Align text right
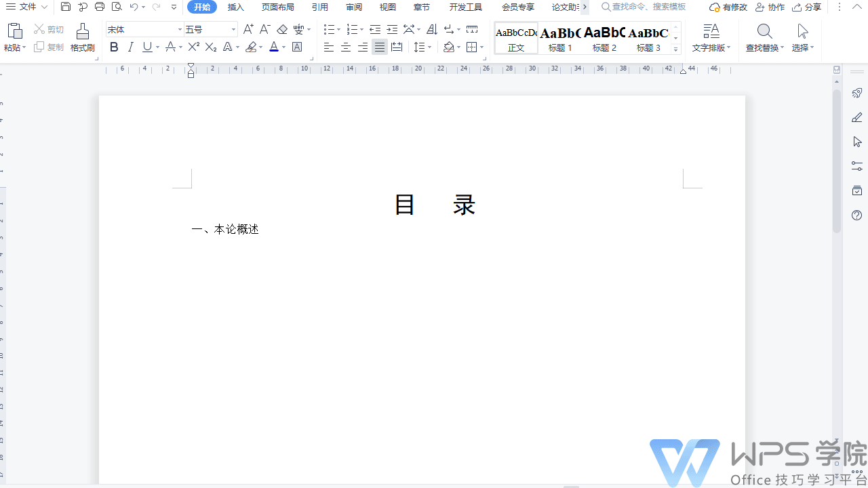 click(363, 47)
